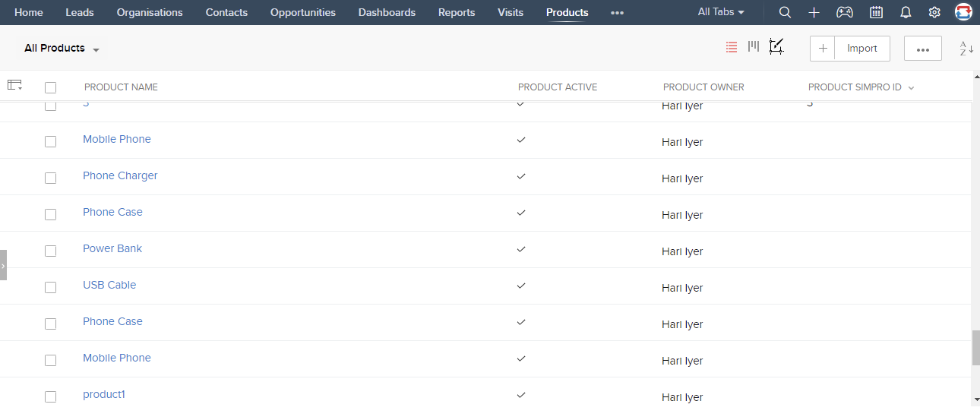The height and width of the screenshot is (420, 980).
Task: Click the Import button
Action: pyautogui.click(x=862, y=48)
